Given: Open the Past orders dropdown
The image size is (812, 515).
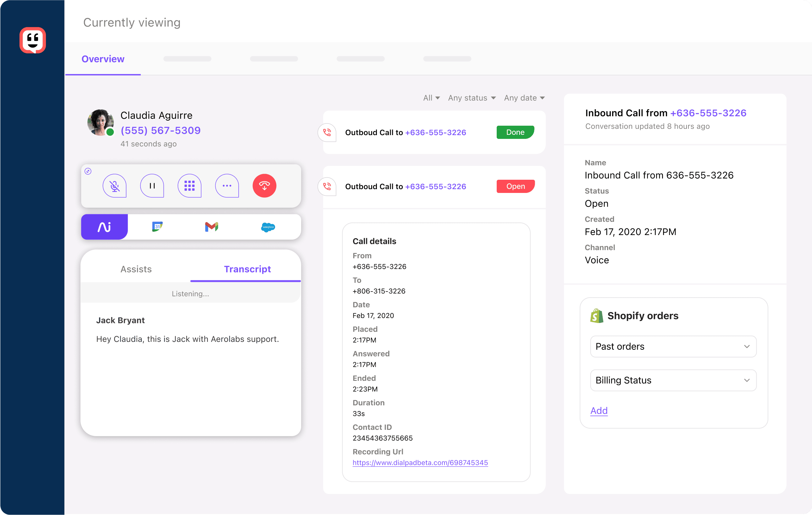Looking at the screenshot, I should click(673, 347).
